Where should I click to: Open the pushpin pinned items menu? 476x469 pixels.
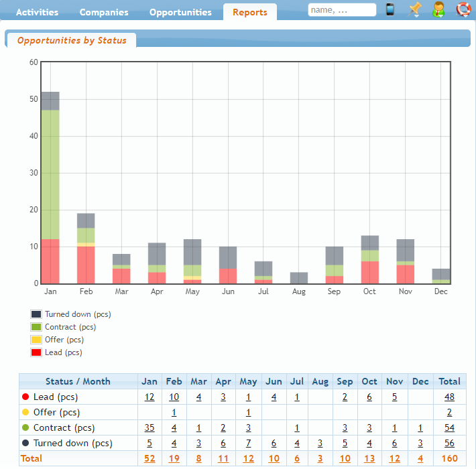pyautogui.click(x=415, y=10)
